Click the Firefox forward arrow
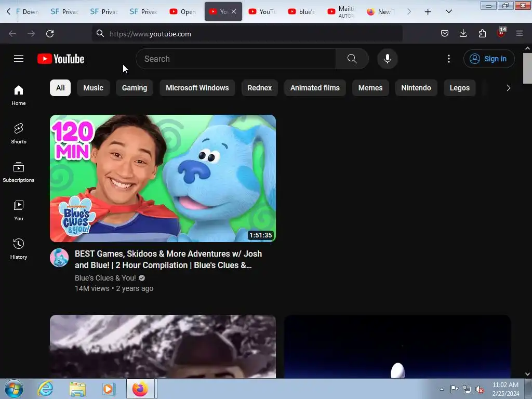This screenshot has height=399, width=532. point(31,34)
